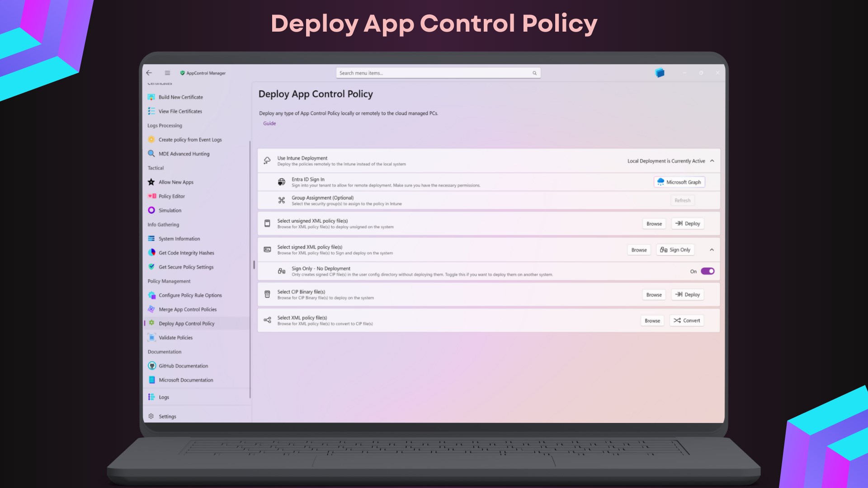Viewport: 868px width, 488px height.
Task: Click the blue cube icon in title bar
Action: click(x=660, y=73)
